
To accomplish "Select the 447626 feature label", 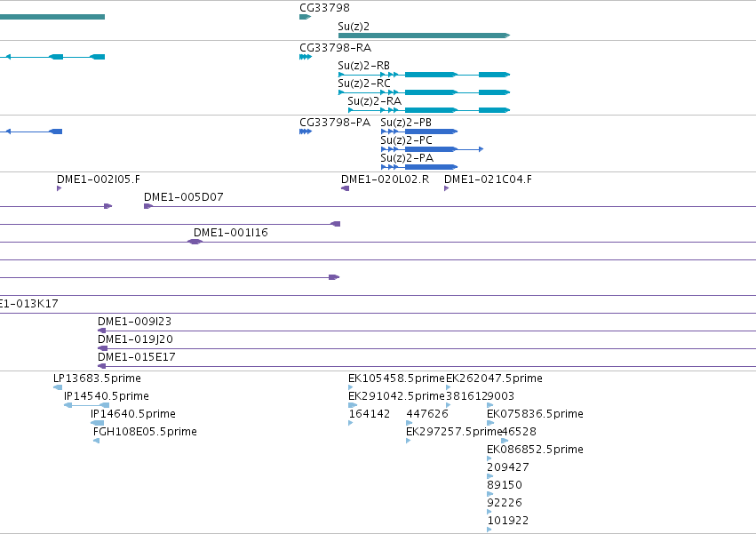I will coord(427,414).
